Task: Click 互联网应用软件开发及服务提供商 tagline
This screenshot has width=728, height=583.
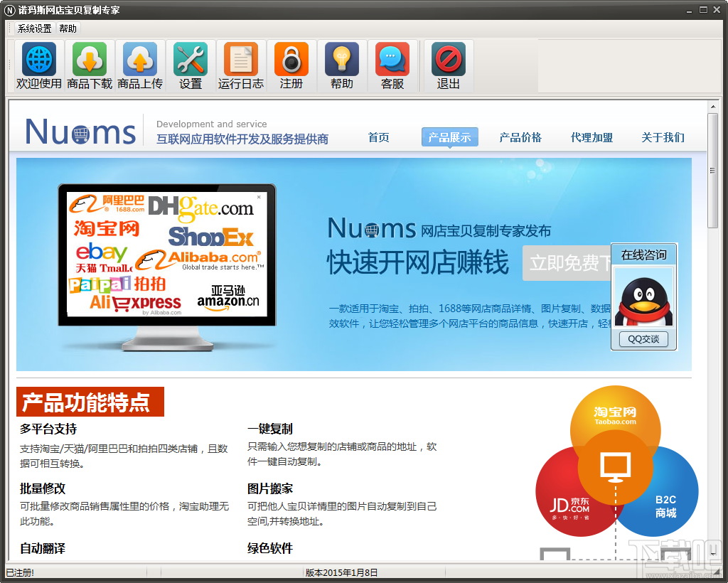Action: point(242,139)
